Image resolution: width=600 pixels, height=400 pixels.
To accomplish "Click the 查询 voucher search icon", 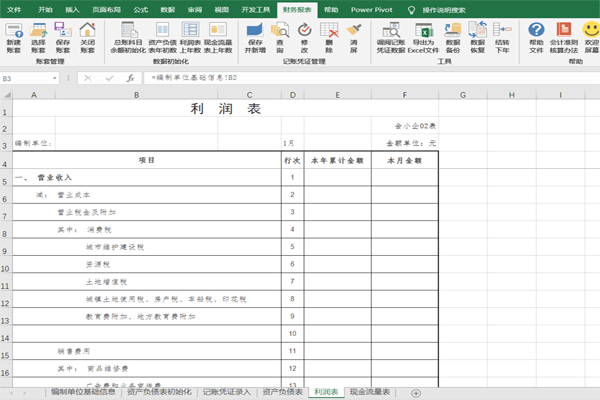I will [x=280, y=38].
